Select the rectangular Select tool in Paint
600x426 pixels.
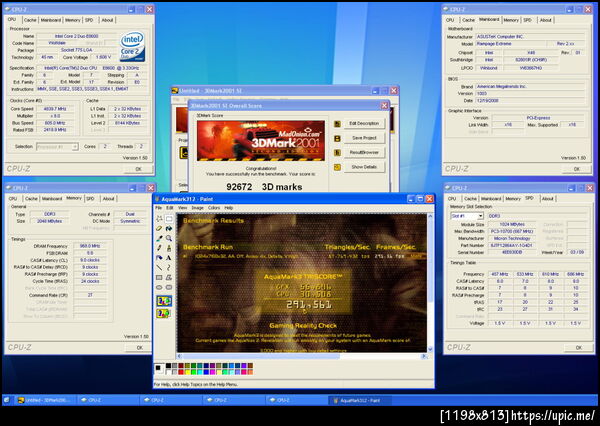[x=169, y=219]
